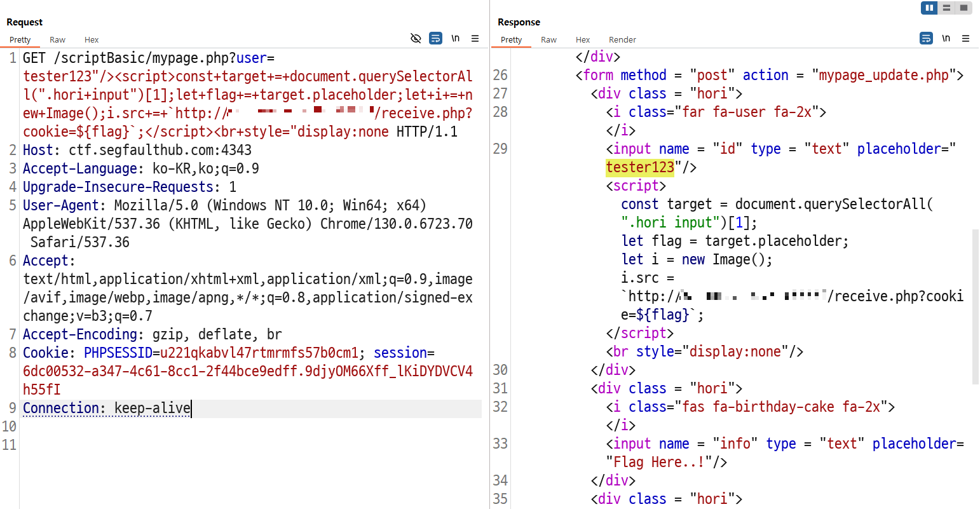Open the Request Hex tab
Viewport: 980px width, 509px height.
click(x=92, y=39)
